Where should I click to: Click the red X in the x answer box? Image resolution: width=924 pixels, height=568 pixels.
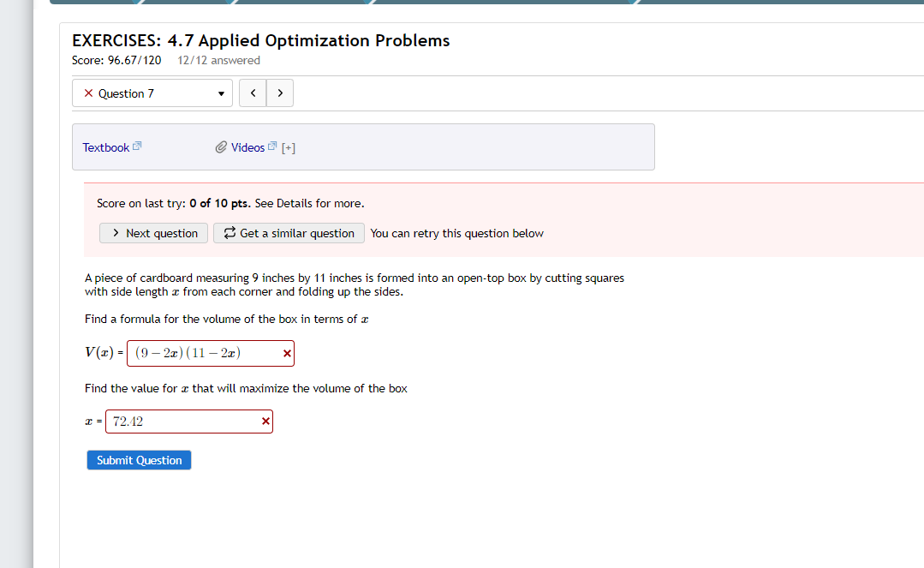(265, 421)
